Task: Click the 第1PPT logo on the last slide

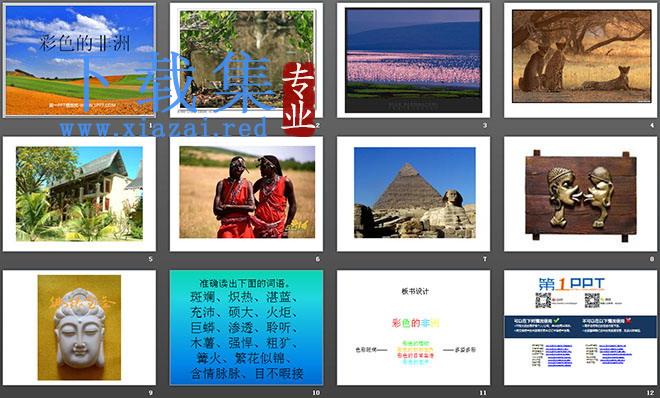Action: pos(572,284)
